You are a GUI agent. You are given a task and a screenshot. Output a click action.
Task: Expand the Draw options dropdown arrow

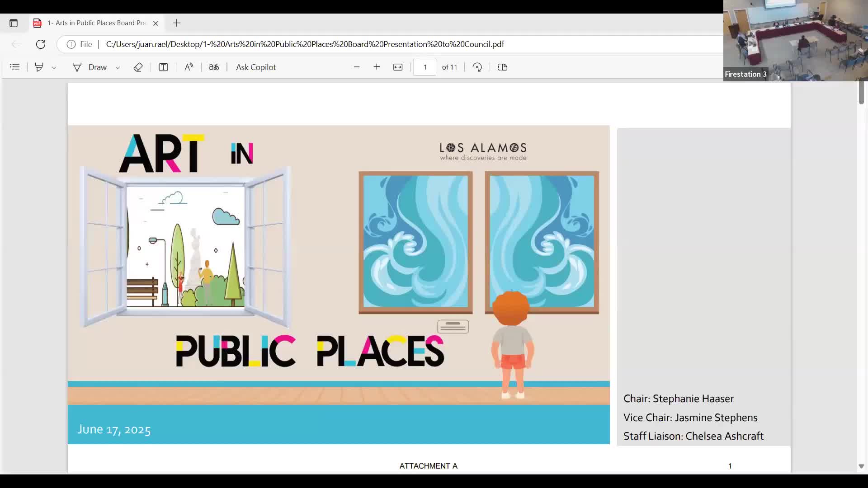118,68
